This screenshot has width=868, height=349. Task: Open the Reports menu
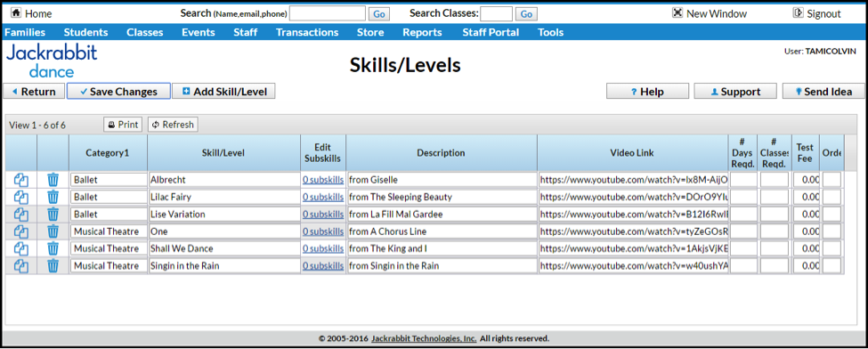(422, 32)
